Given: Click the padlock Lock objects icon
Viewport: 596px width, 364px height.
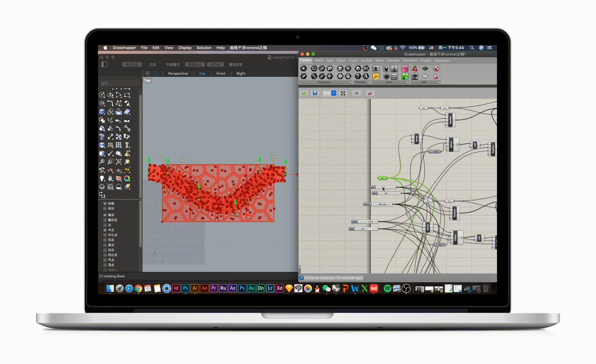Looking at the screenshot, I should pos(110,178).
